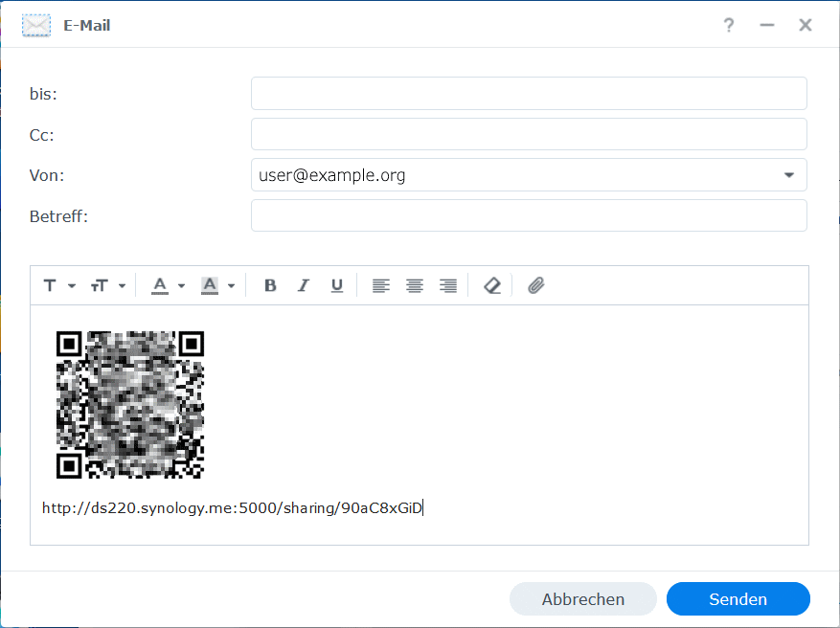Select the envelope icon in the title bar
The image size is (840, 628).
coord(35,25)
